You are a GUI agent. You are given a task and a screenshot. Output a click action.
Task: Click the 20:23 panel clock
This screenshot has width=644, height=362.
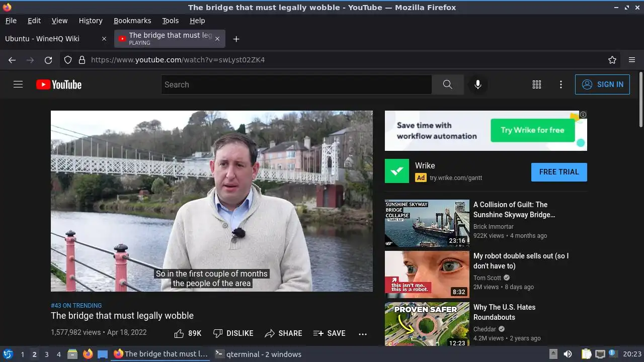(x=632, y=354)
